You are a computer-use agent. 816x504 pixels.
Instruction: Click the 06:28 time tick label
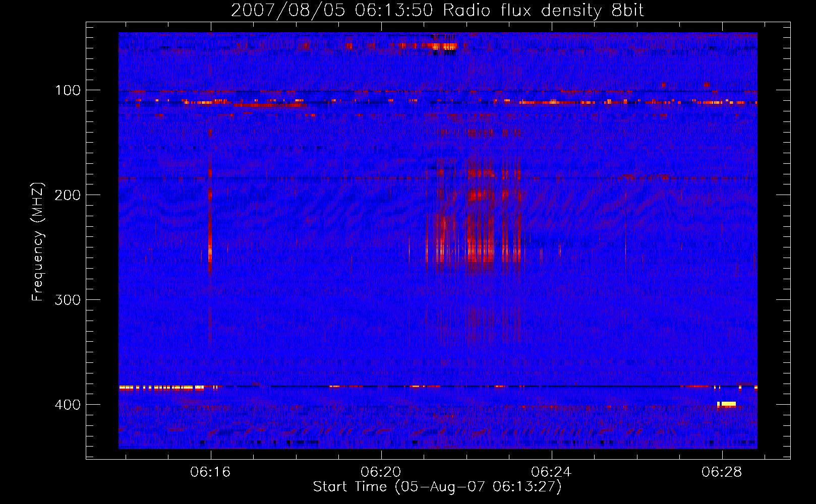click(722, 472)
